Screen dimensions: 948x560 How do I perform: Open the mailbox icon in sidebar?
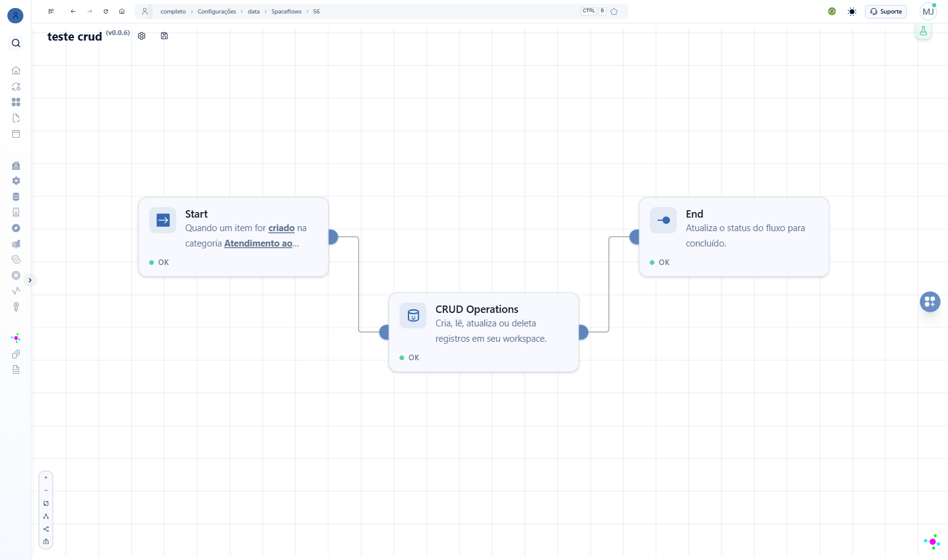(16, 244)
